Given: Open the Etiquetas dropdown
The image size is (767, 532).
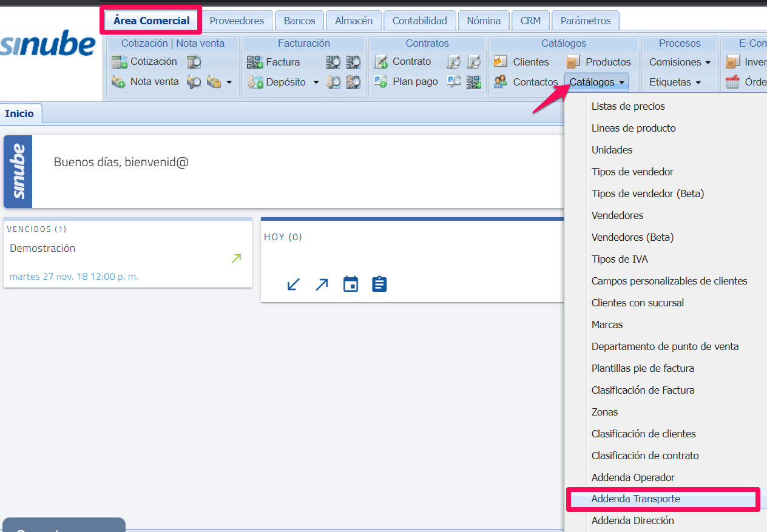Looking at the screenshot, I should 674,82.
